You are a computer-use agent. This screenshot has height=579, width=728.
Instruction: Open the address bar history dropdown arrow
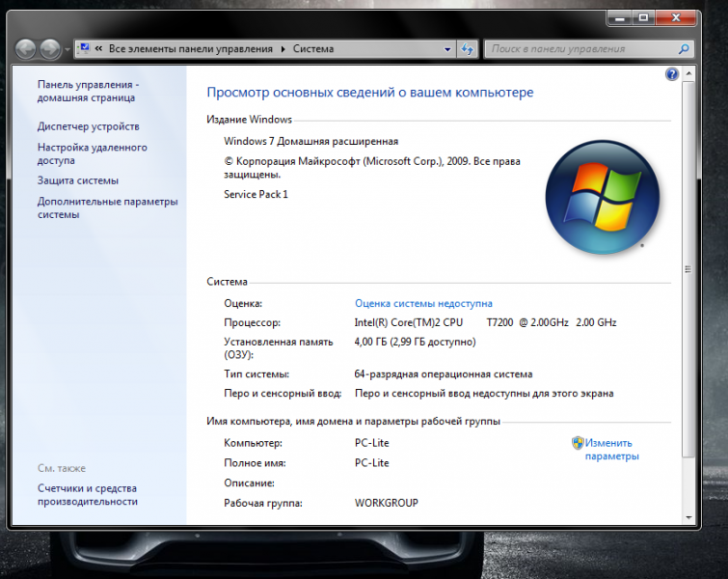[447, 49]
